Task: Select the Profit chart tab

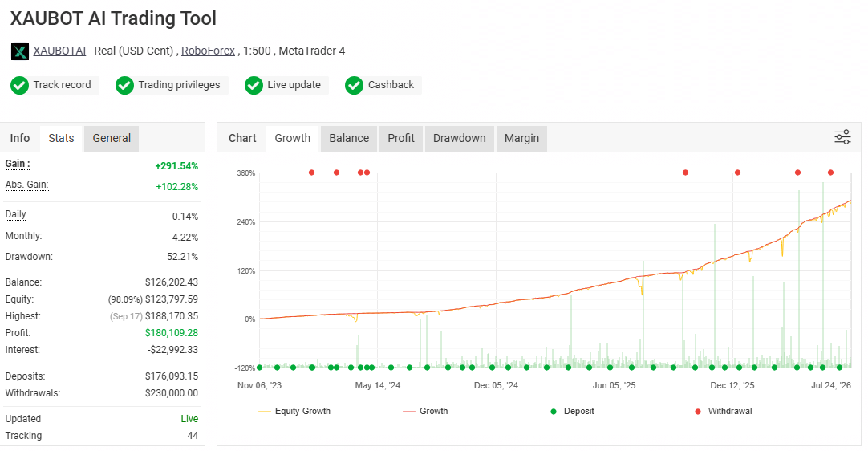Action: coord(401,139)
